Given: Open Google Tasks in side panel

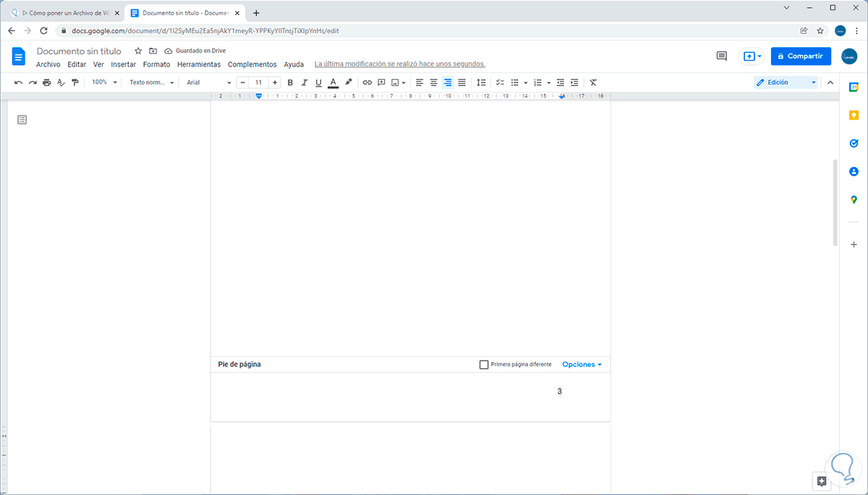Looking at the screenshot, I should coord(854,143).
